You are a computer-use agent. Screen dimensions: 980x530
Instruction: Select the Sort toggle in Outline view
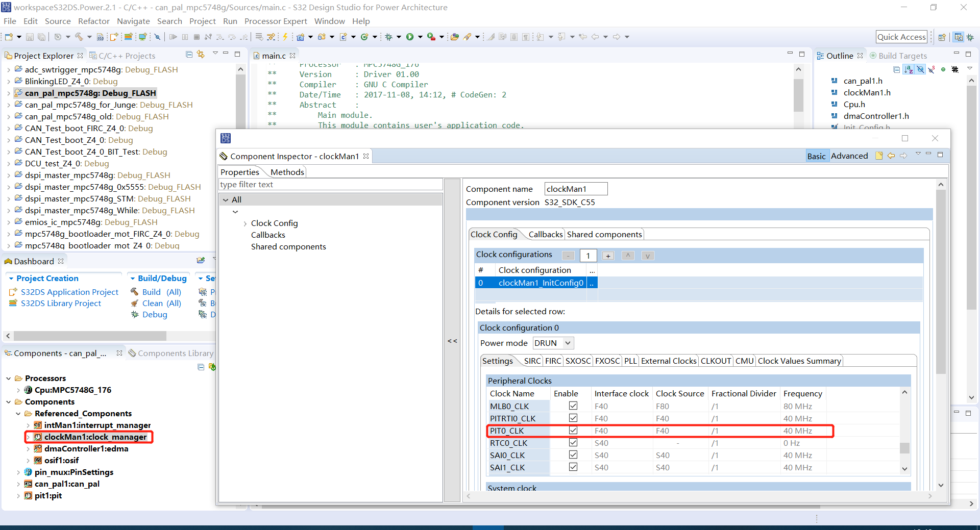click(x=909, y=69)
